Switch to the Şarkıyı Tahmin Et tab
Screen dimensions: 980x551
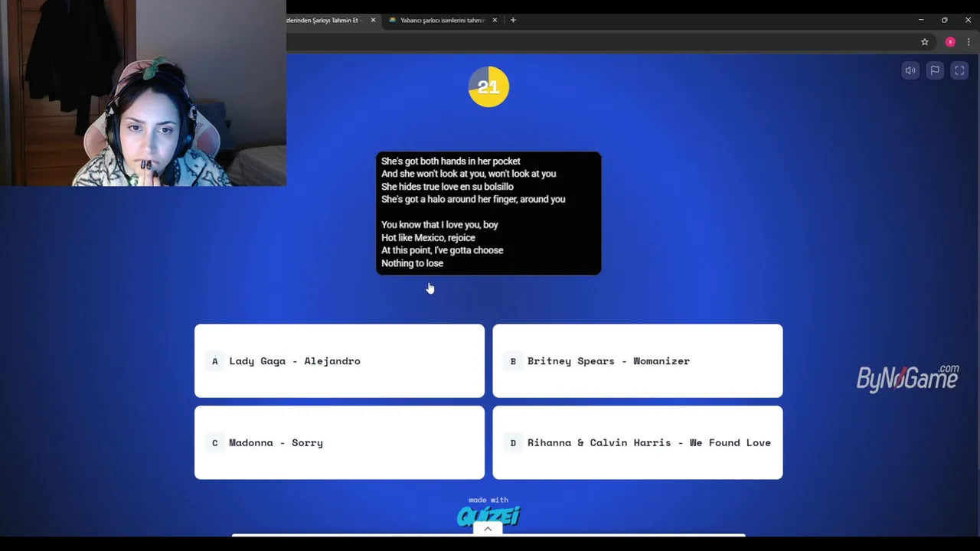(x=325, y=20)
